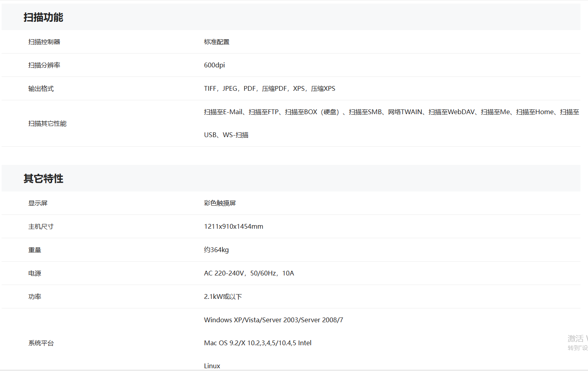This screenshot has height=371, width=588.
Task: Click the 彩色触摸屏 value text
Action: click(220, 203)
